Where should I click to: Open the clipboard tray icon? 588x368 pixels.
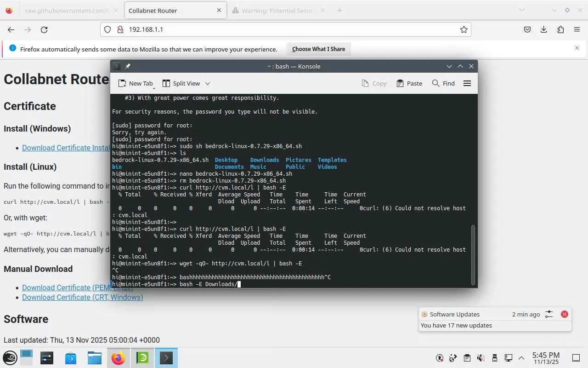click(467, 358)
